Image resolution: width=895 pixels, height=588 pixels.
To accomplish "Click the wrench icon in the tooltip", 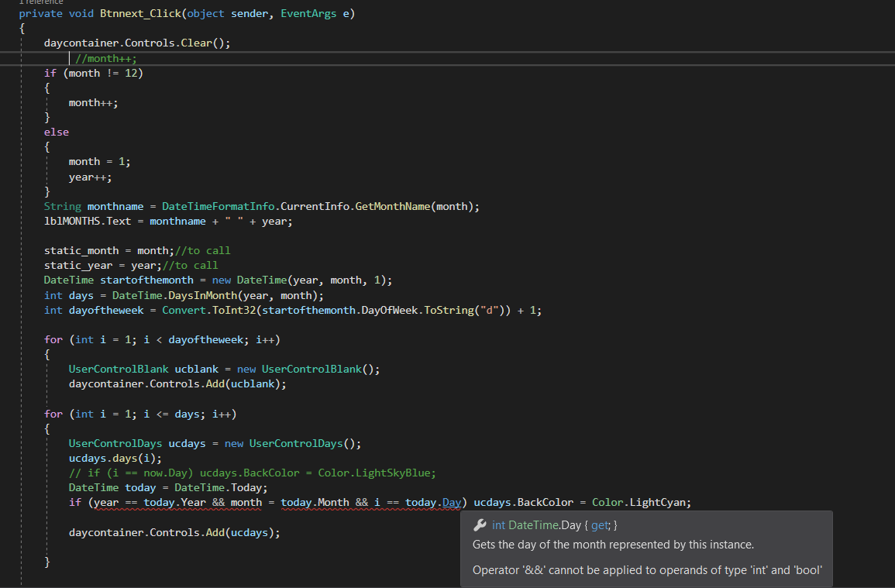I will (480, 525).
